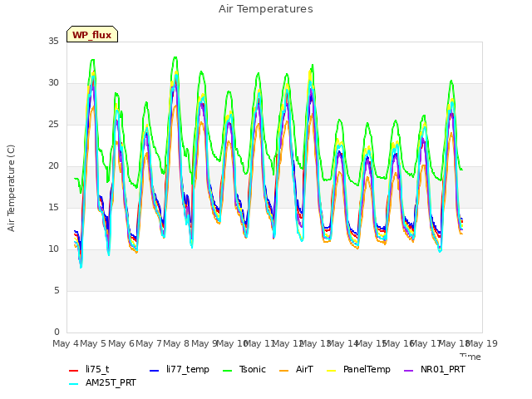Click the blue li77_temp legend swatch
Viewport: 532px width, 399px height.
click(x=155, y=371)
